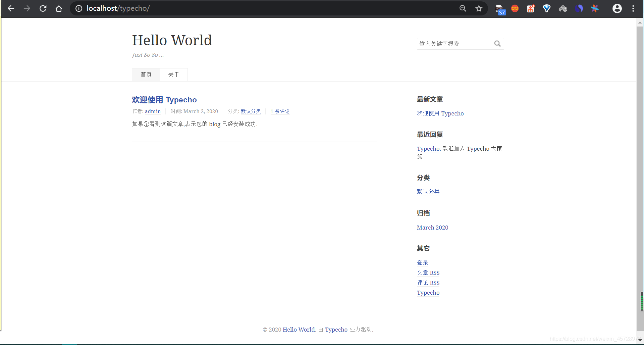Open the 1 条评论 comments link
This screenshot has width=644, height=345.
click(280, 111)
